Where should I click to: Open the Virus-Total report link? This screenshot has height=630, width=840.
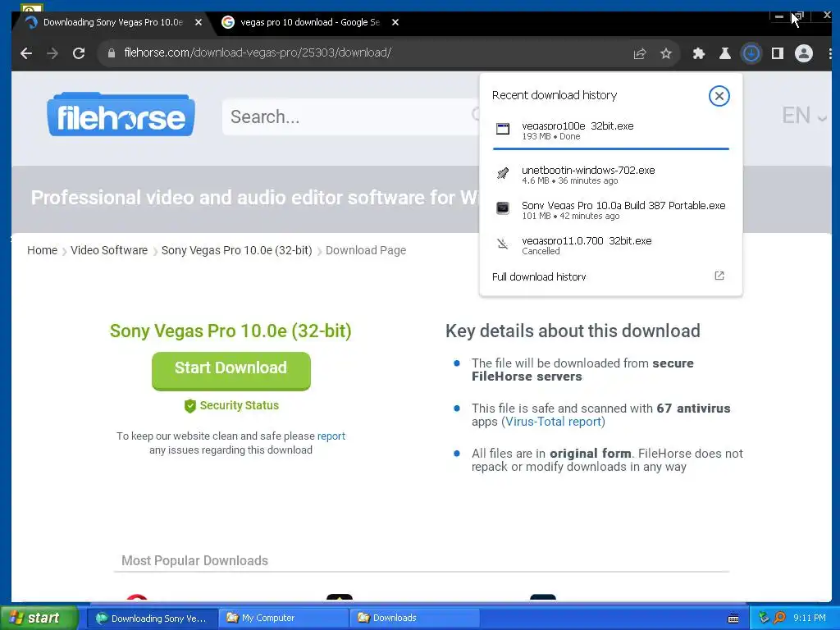(x=553, y=422)
